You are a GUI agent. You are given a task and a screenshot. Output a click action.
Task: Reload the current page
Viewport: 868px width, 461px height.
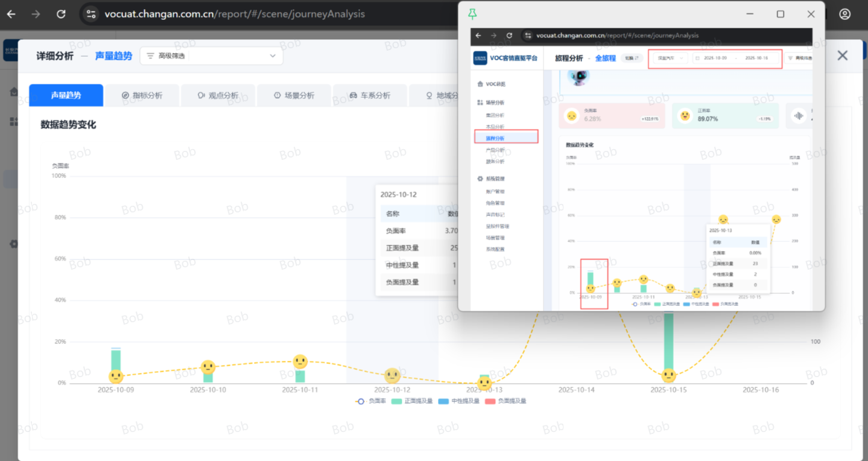[x=61, y=14]
